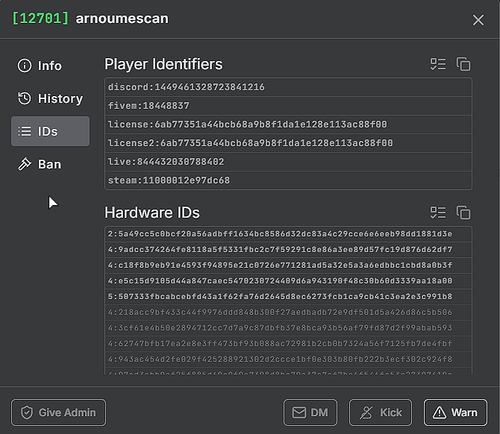Select the fivem:18448837 identifier
The image size is (500, 434).
[288, 106]
